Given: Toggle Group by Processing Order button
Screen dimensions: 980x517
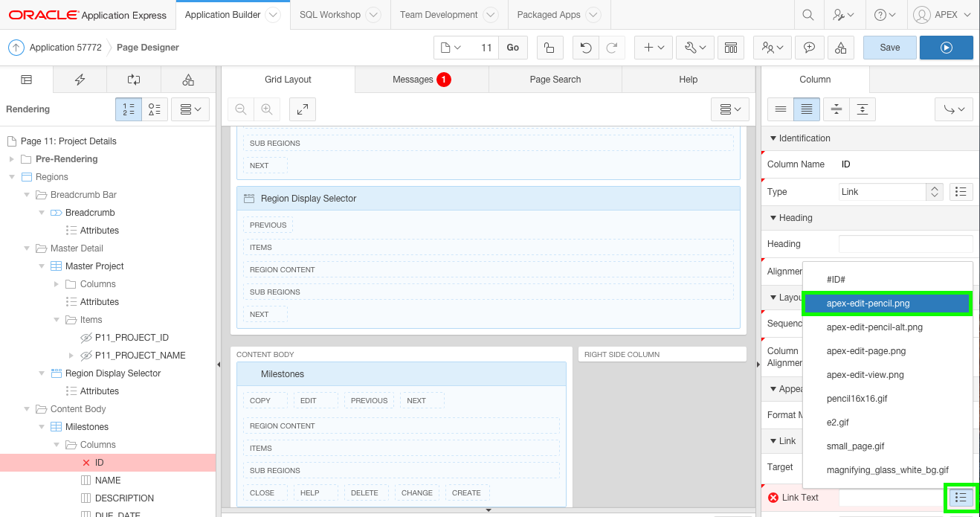Looking at the screenshot, I should point(129,109).
